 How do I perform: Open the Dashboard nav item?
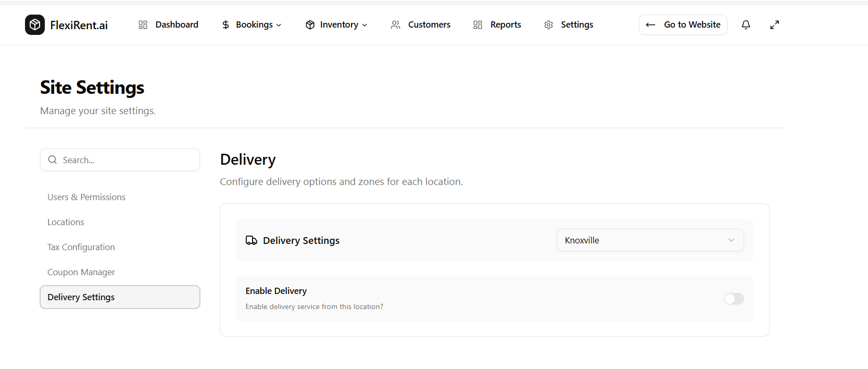[x=168, y=24]
